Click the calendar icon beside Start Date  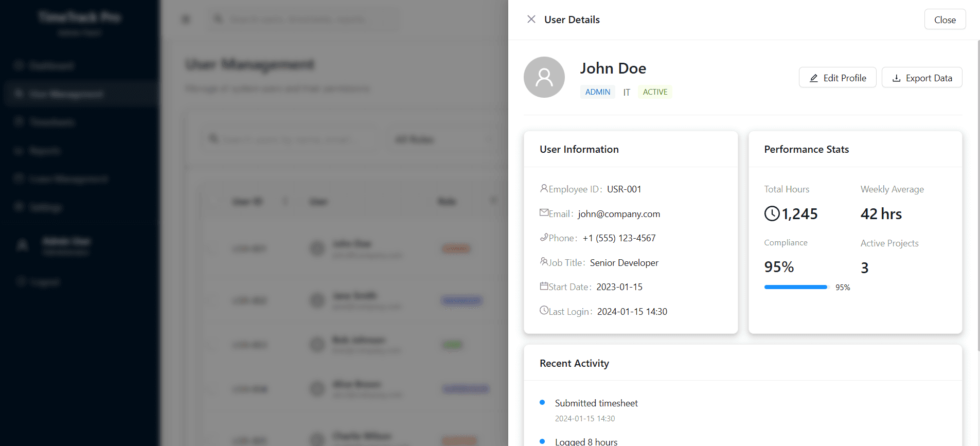pyautogui.click(x=544, y=286)
